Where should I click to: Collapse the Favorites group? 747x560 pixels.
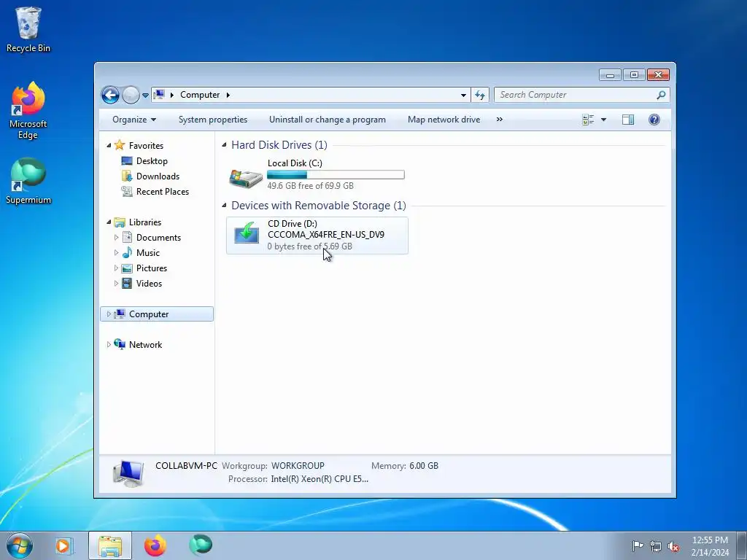tap(109, 145)
